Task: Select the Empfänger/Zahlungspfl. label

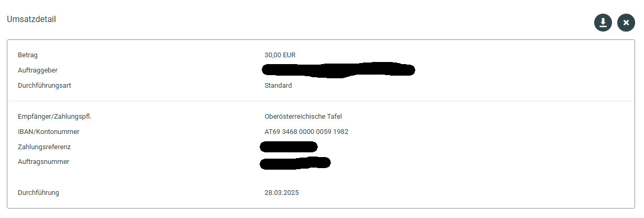Action: (58, 117)
